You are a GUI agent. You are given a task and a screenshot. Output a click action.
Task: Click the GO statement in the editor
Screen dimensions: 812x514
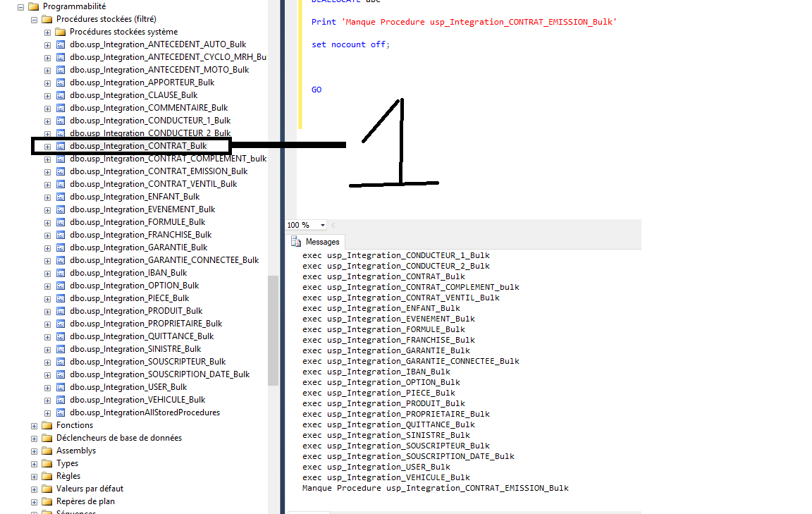(316, 90)
